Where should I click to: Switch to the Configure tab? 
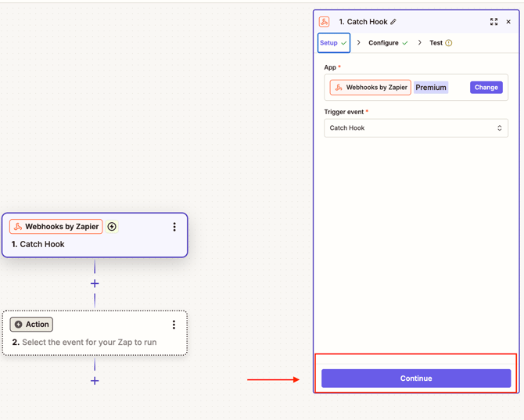388,43
